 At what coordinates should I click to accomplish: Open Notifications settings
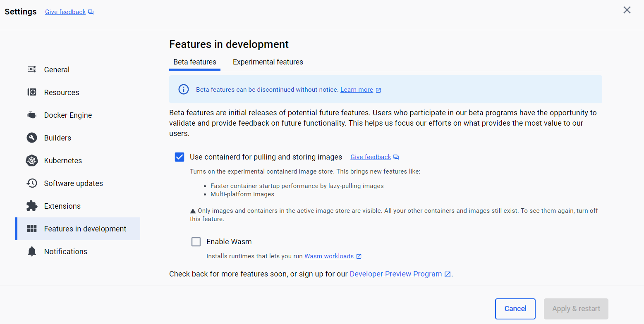point(78,251)
